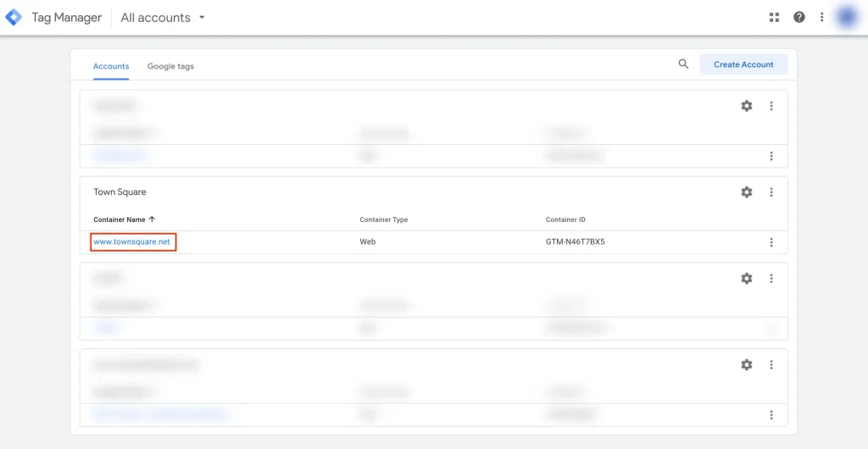Open Town Square account settings gear
The height and width of the screenshot is (449, 868).
point(747,191)
